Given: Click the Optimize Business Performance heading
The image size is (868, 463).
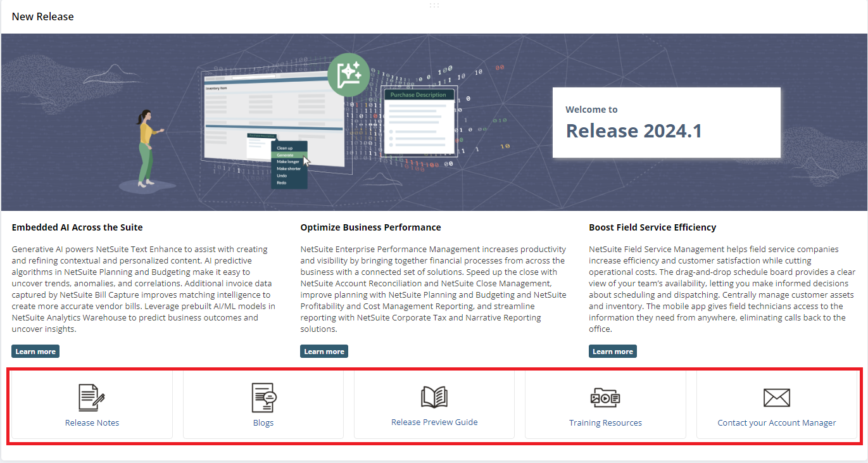Looking at the screenshot, I should coord(371,227).
